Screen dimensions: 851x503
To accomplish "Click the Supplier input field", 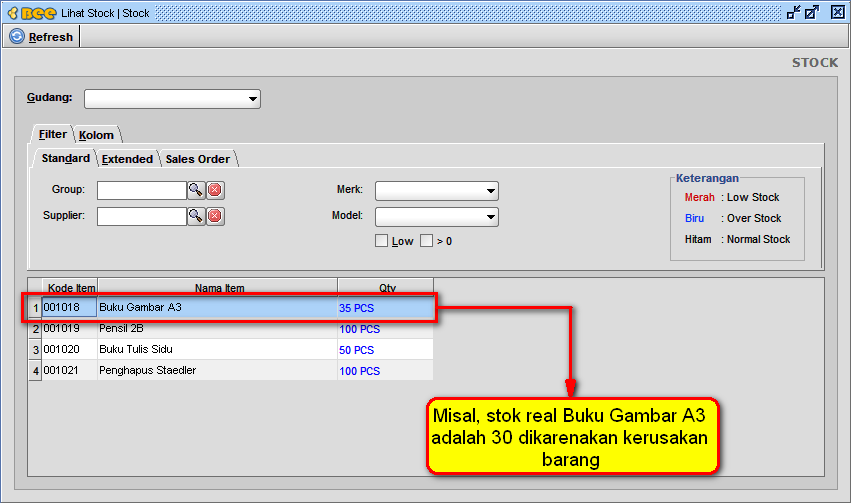I will pos(142,216).
